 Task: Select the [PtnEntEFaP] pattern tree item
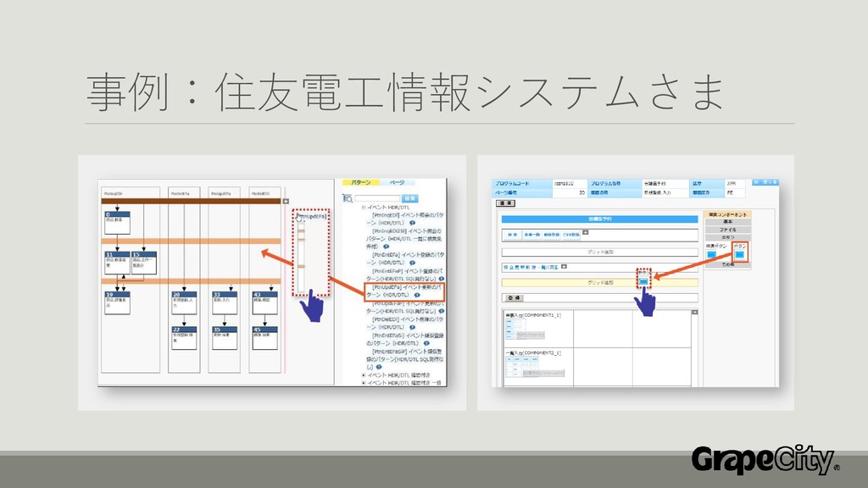tap(405, 275)
